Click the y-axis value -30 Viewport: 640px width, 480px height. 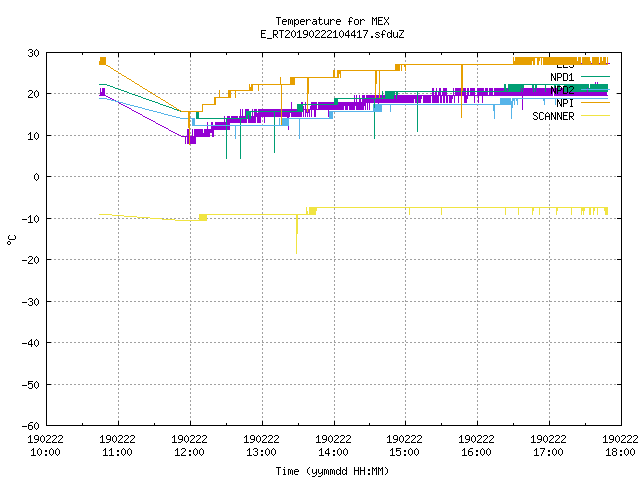pyautogui.click(x=31, y=302)
